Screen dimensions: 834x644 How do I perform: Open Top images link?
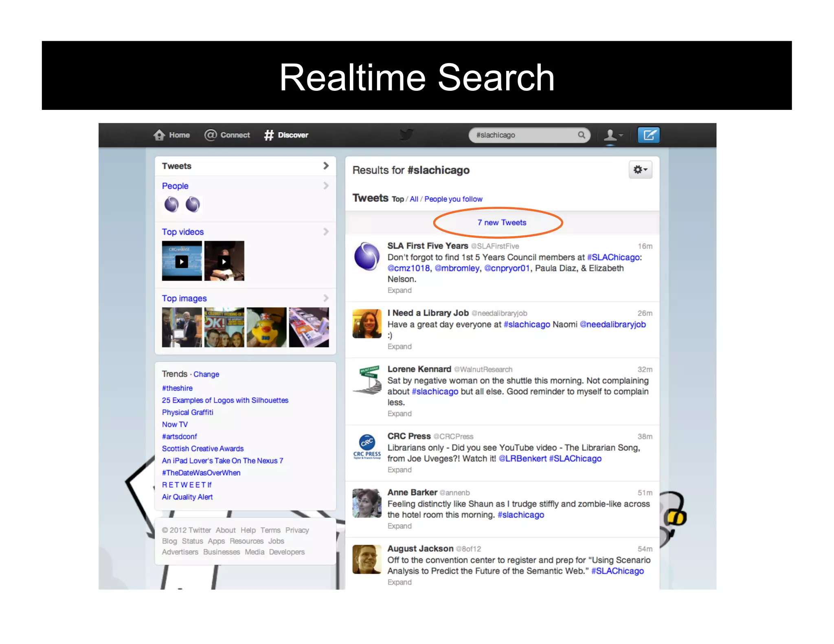tap(184, 298)
